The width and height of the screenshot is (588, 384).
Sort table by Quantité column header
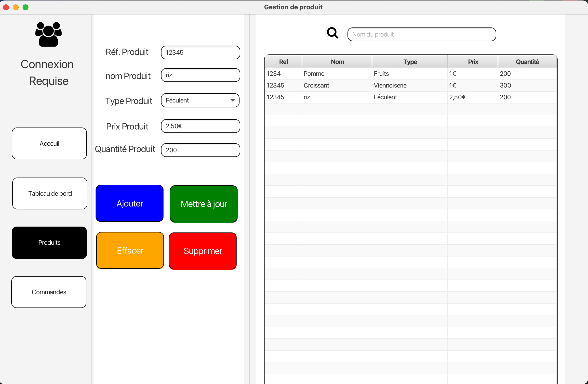point(527,62)
